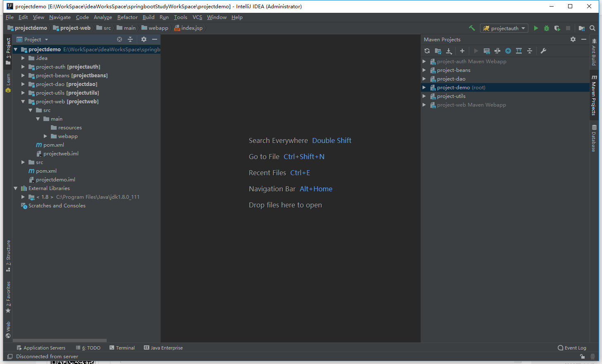
Task: Run the projectauth configuration with the green arrow
Action: (536, 28)
